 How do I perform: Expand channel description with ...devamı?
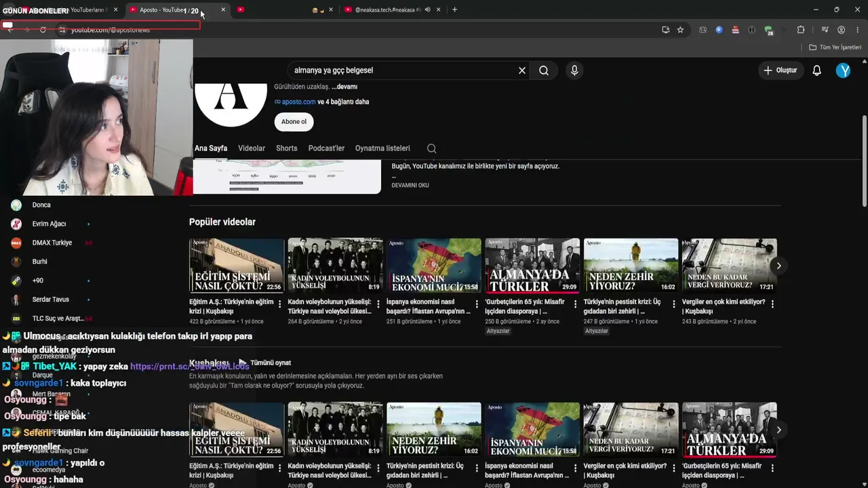pos(344,87)
